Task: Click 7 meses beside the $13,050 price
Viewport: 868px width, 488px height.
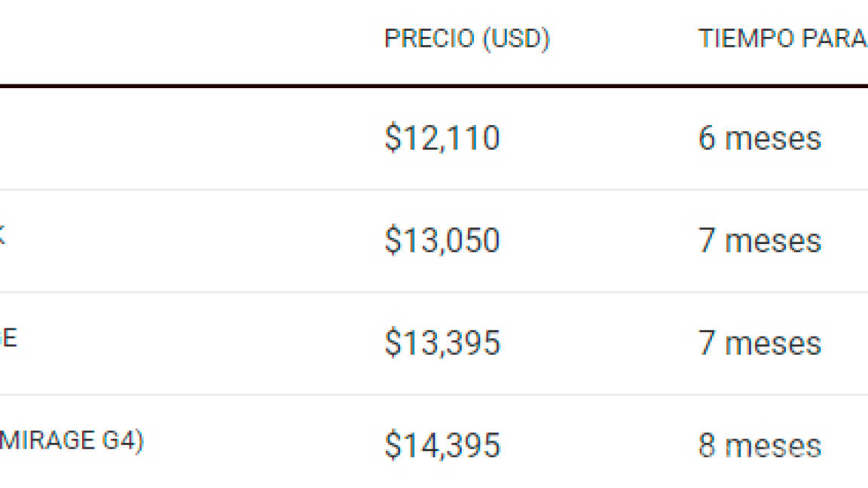Action: (759, 241)
